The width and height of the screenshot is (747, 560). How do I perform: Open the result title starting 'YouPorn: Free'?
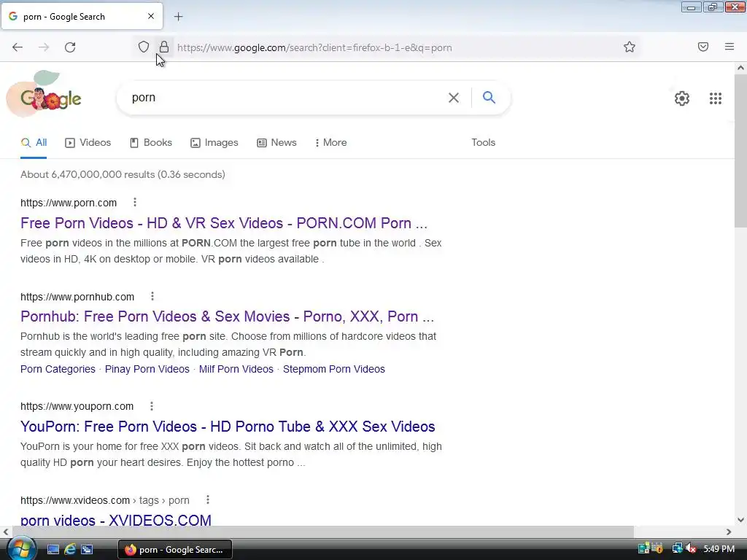pos(228,426)
